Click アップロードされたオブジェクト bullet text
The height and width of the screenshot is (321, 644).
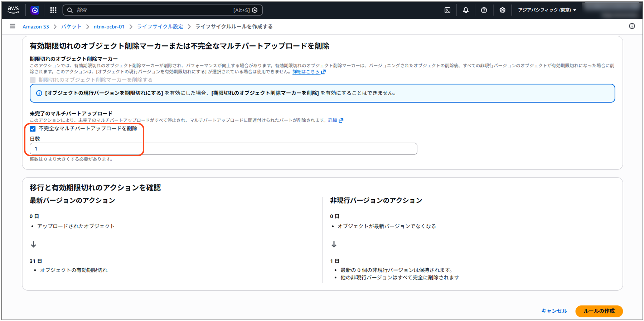tap(76, 226)
